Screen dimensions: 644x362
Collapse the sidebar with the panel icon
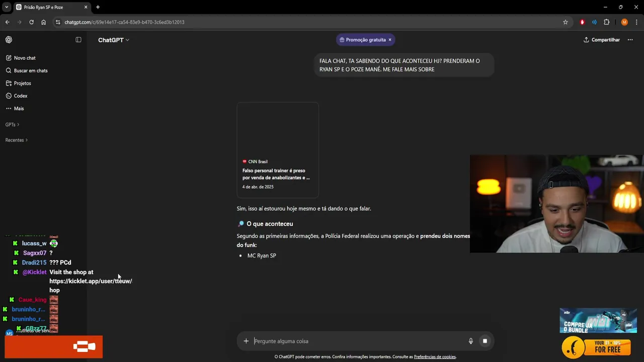click(78, 40)
